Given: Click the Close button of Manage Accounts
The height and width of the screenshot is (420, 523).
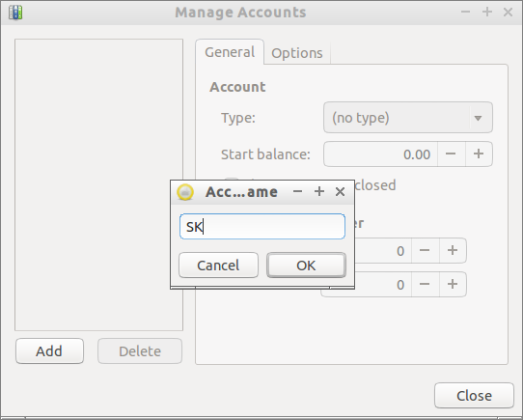Looking at the screenshot, I should click(474, 396).
